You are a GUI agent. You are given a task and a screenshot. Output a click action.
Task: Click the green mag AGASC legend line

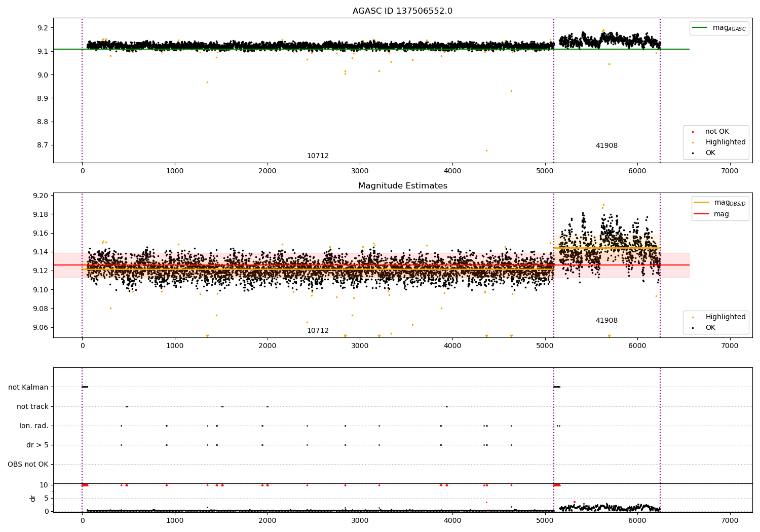[x=700, y=28]
